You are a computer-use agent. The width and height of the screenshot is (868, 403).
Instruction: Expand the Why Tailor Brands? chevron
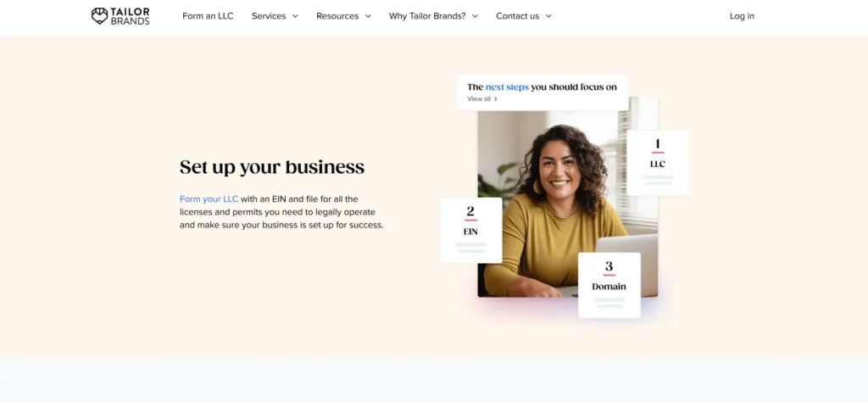(x=475, y=17)
